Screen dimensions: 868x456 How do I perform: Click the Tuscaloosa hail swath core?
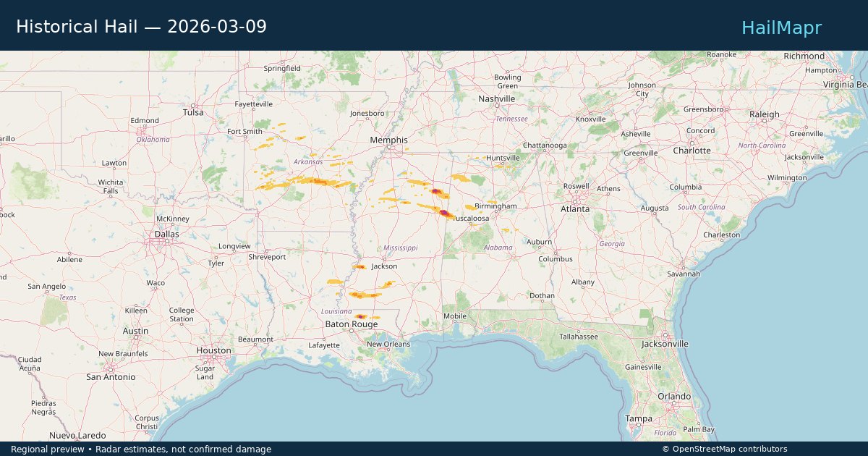tap(444, 213)
